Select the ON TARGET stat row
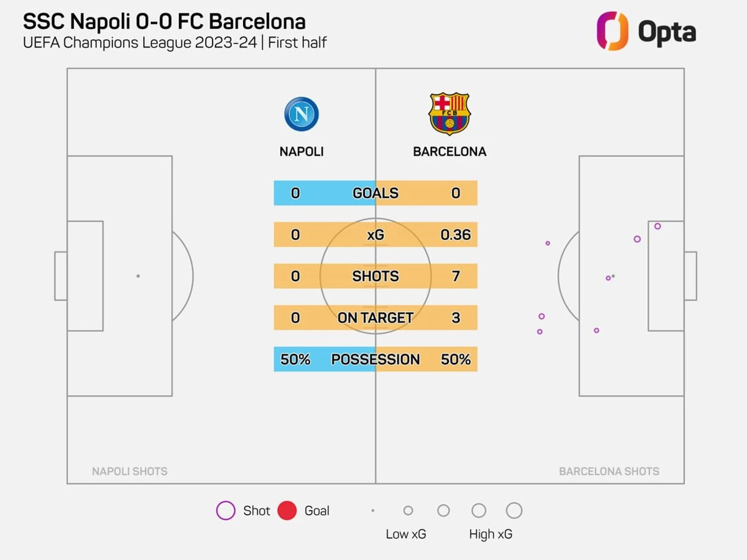 point(376,318)
